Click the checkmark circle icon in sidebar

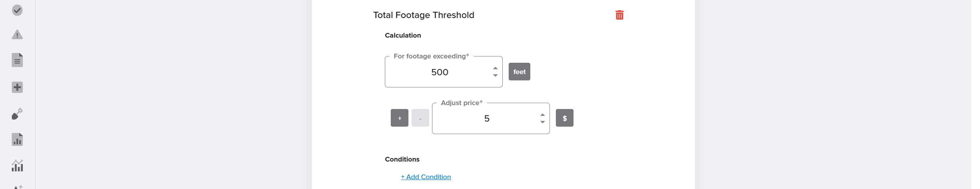17,10
